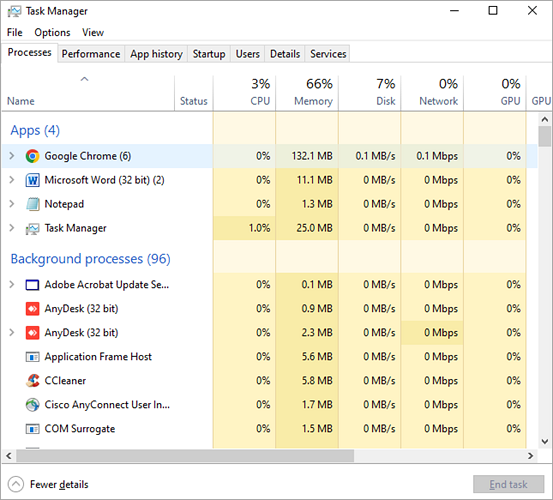553x500 pixels.
Task: Expand the Microsoft Word (32 bit) group
Action: point(12,180)
